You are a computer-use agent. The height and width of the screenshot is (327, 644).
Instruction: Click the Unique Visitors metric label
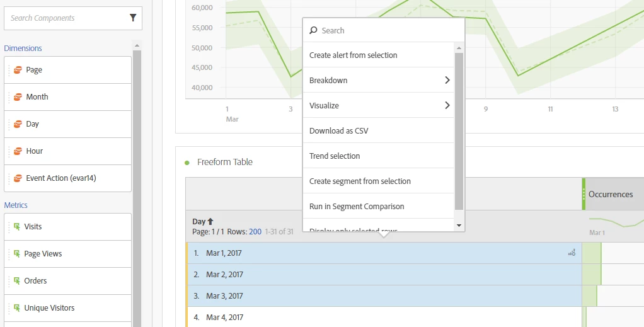[49, 307]
